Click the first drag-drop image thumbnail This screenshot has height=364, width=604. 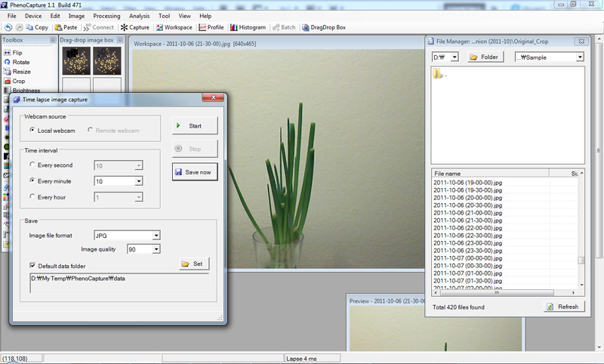[75, 60]
